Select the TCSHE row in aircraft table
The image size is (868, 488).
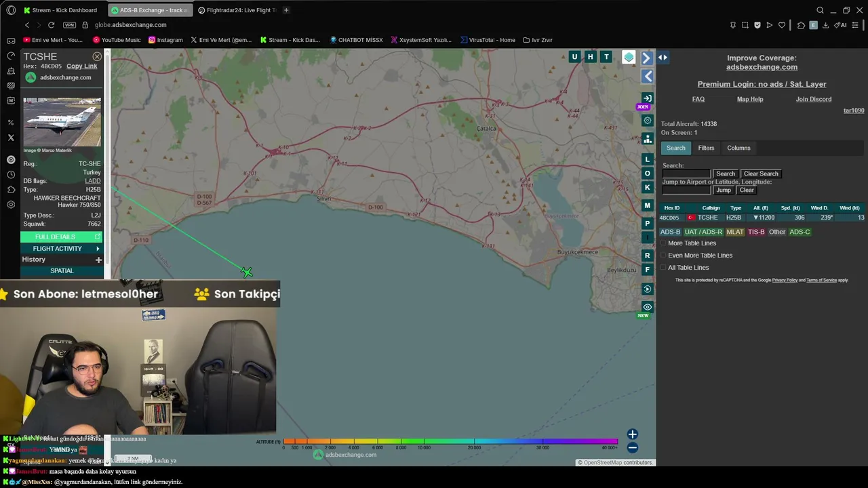tap(762, 218)
